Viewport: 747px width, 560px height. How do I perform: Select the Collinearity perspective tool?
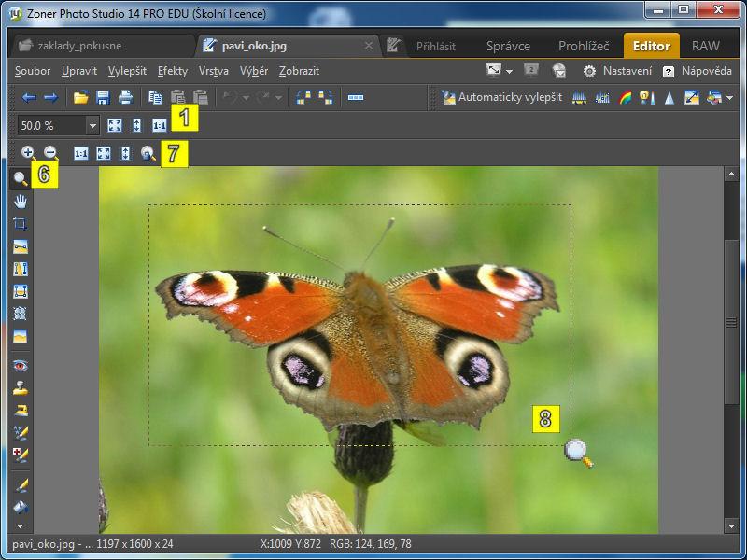20,269
